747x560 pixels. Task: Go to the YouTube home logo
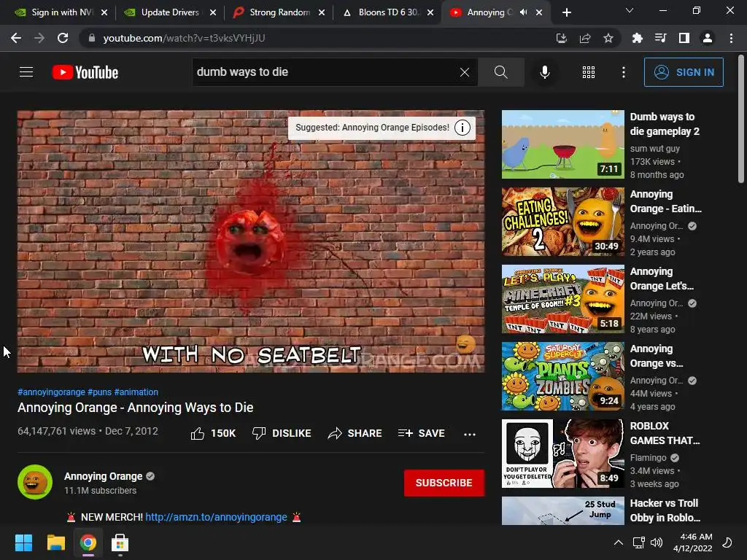[85, 72]
